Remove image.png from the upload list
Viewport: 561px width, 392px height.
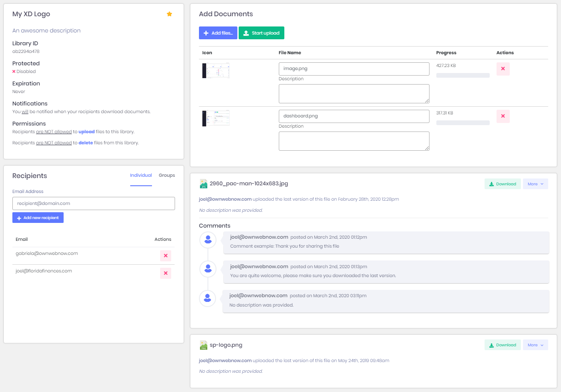tap(503, 69)
